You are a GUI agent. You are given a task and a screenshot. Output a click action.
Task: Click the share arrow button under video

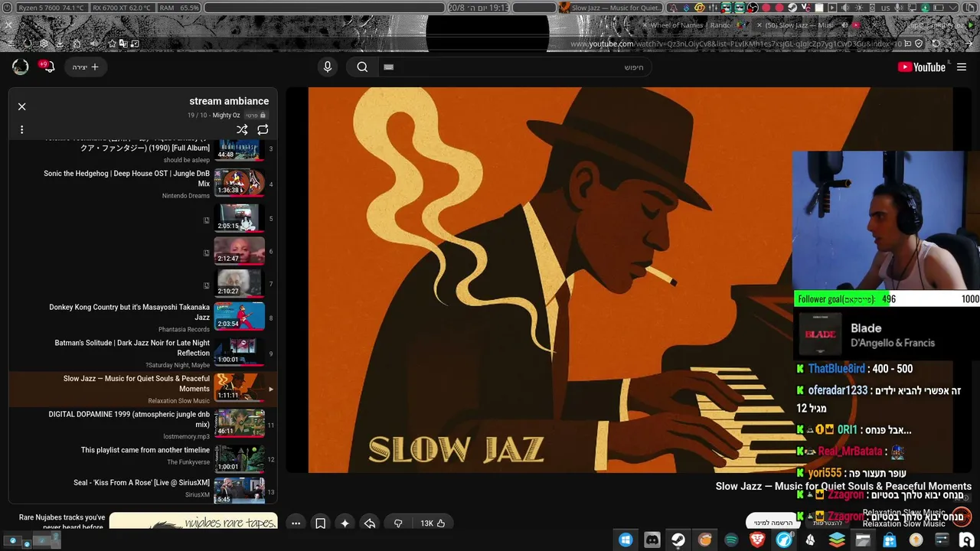(x=370, y=523)
